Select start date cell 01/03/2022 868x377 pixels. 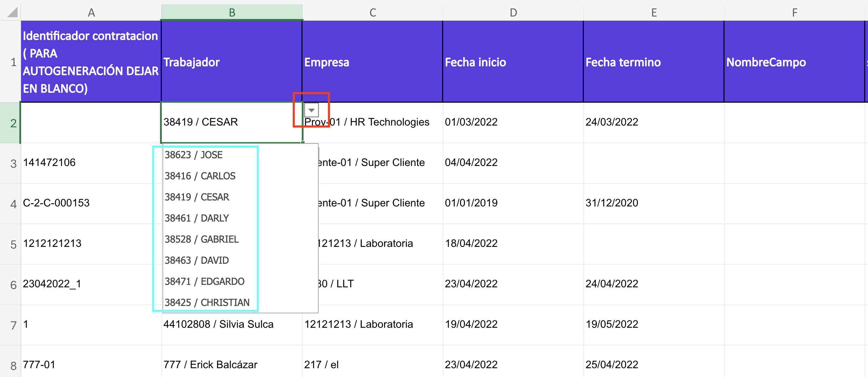[513, 123]
